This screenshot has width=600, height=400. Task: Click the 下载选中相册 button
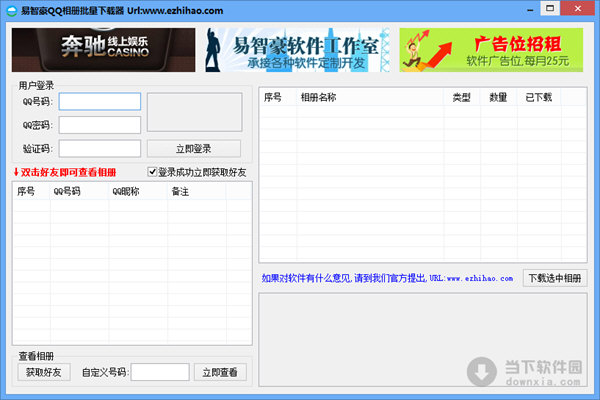coord(555,278)
